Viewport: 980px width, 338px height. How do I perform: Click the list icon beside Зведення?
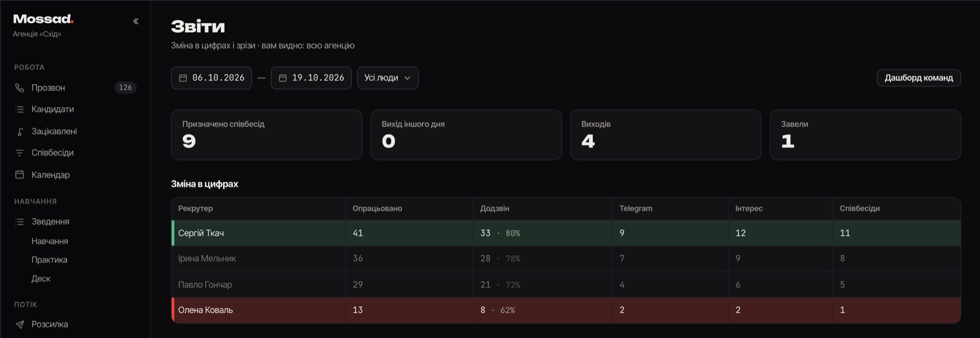pyautogui.click(x=20, y=222)
